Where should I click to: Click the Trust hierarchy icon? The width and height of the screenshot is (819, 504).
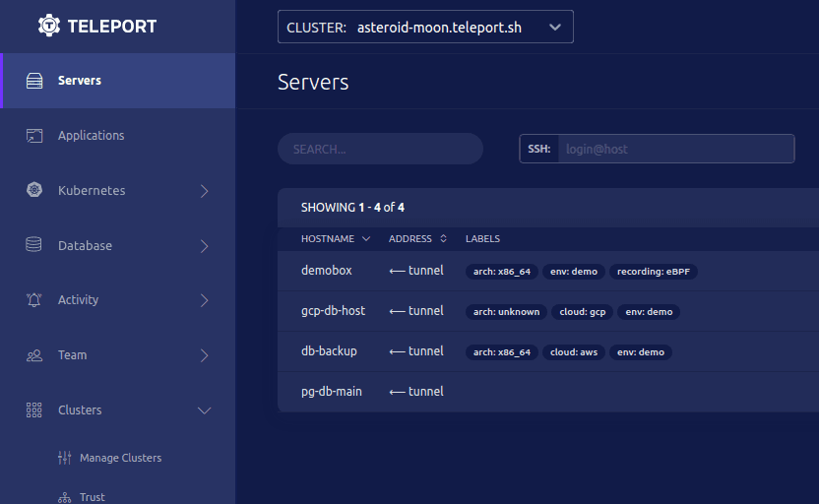click(x=65, y=497)
